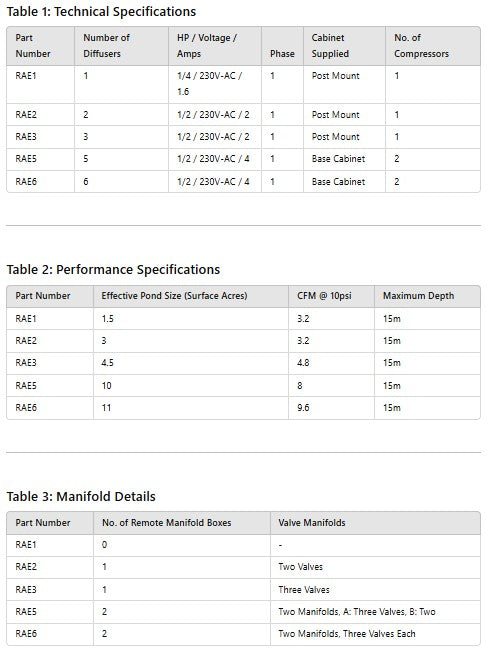Select the Cabinet Supplied column header

point(330,46)
